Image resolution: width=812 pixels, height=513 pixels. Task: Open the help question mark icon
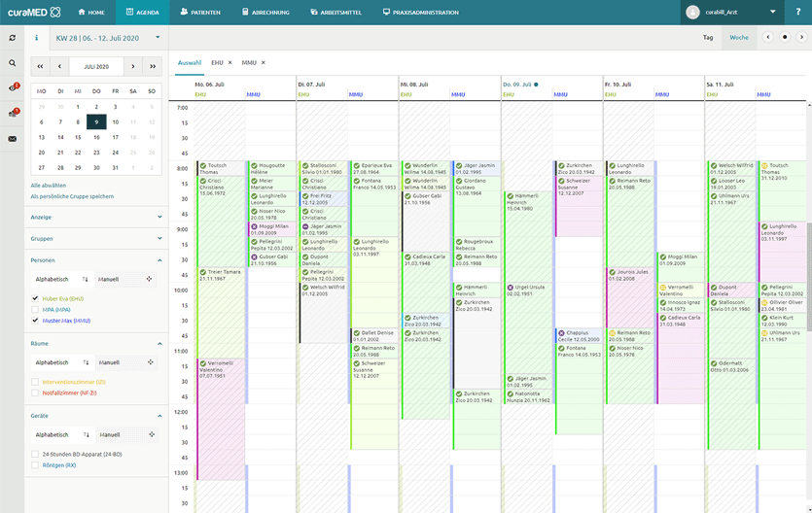(798, 13)
